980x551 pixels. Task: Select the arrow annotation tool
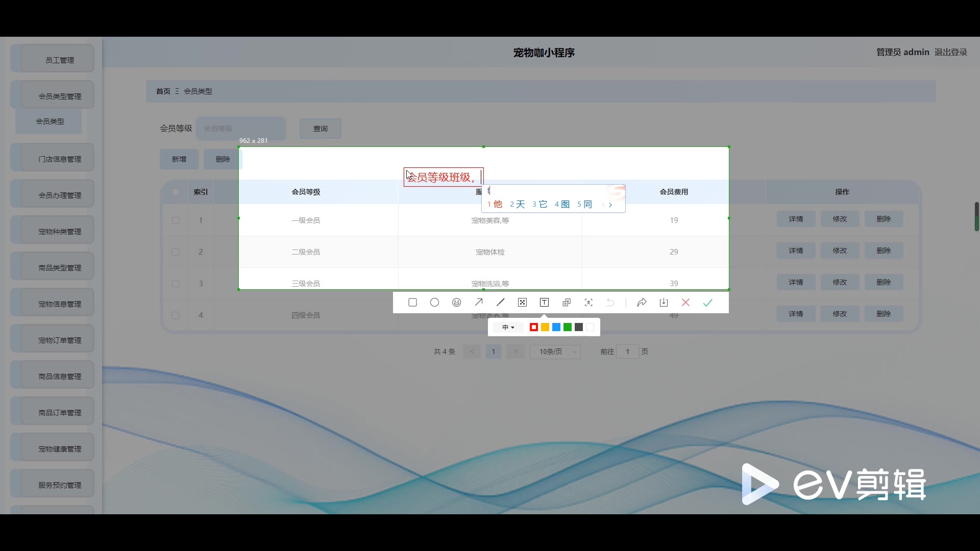coord(478,303)
